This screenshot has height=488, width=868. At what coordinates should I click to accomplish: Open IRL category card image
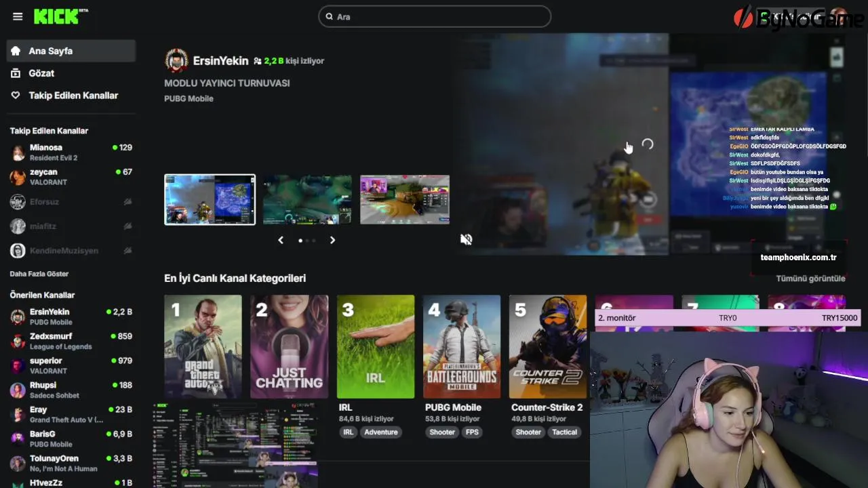376,346
